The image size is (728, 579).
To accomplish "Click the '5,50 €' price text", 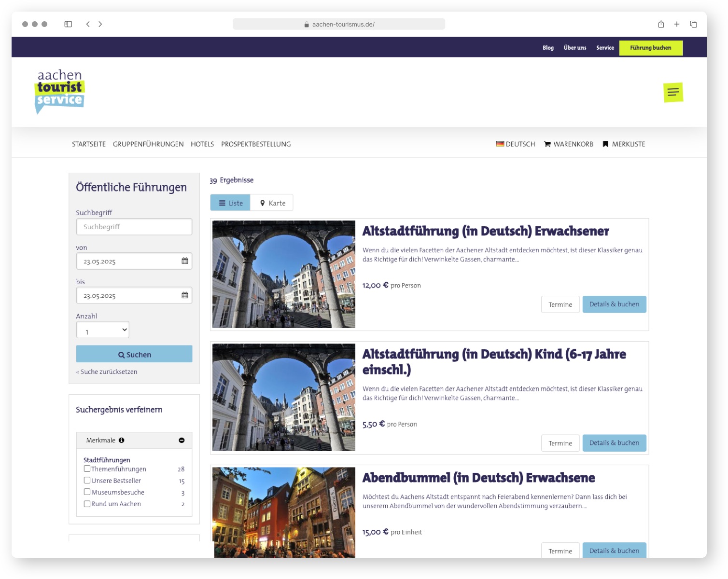I will tap(374, 424).
